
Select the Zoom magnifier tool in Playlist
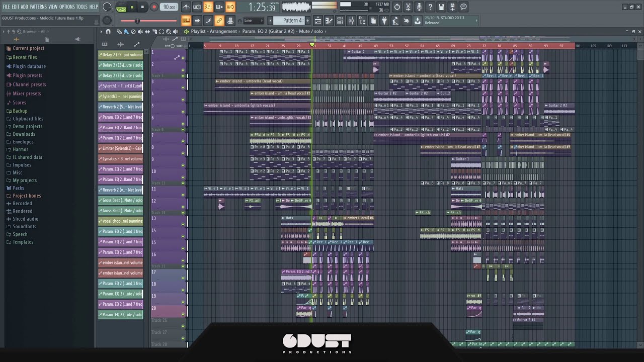pos(169,31)
